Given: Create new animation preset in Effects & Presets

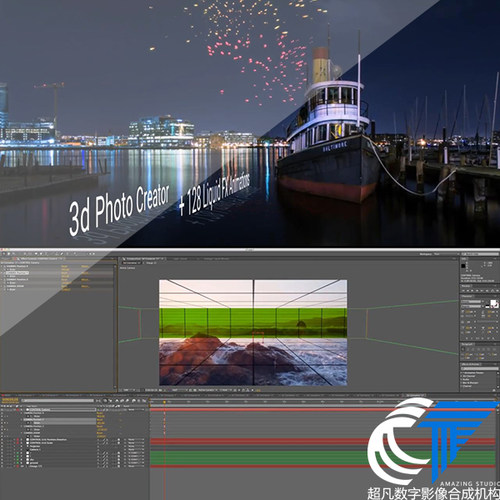Looking at the screenshot, I should (x=494, y=390).
